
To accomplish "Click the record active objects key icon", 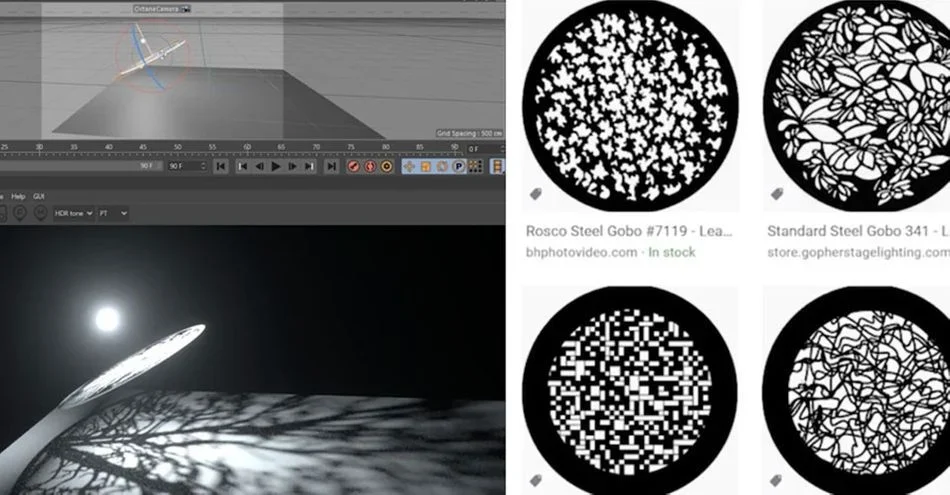I will 353,166.
